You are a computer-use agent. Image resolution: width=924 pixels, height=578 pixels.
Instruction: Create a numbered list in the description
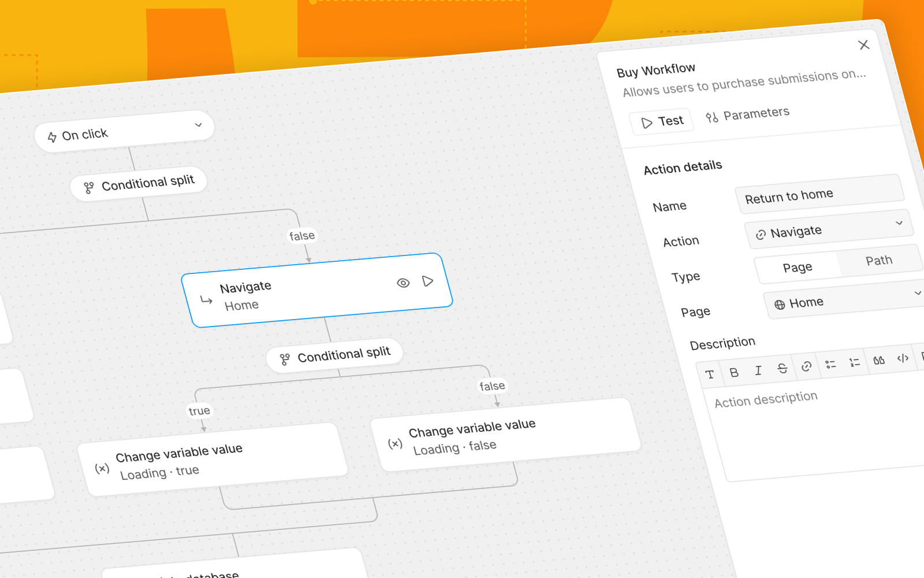coord(855,362)
